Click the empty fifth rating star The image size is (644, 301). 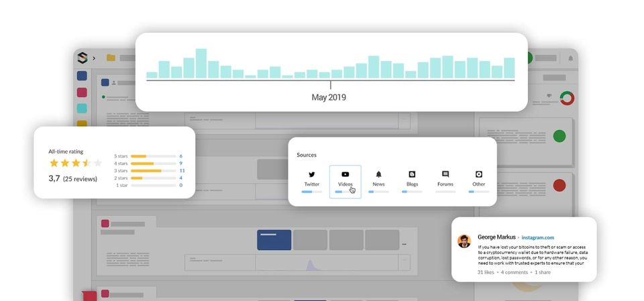coord(98,163)
